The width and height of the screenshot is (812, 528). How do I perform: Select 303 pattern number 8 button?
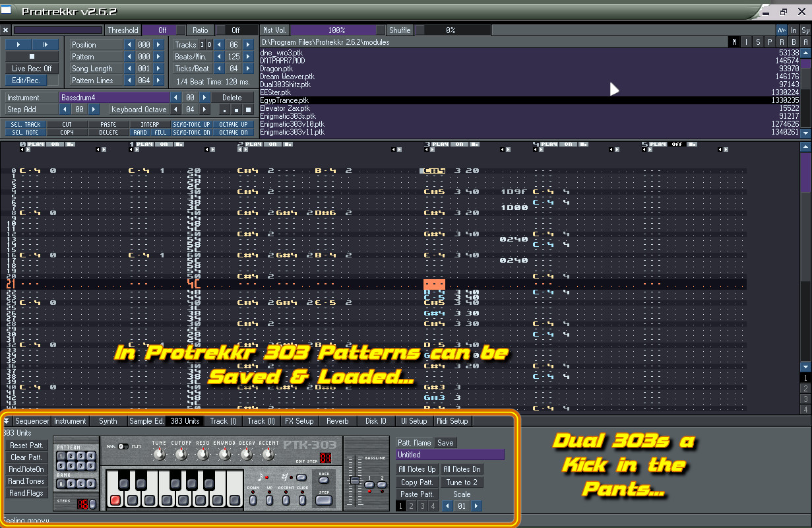tap(89, 465)
